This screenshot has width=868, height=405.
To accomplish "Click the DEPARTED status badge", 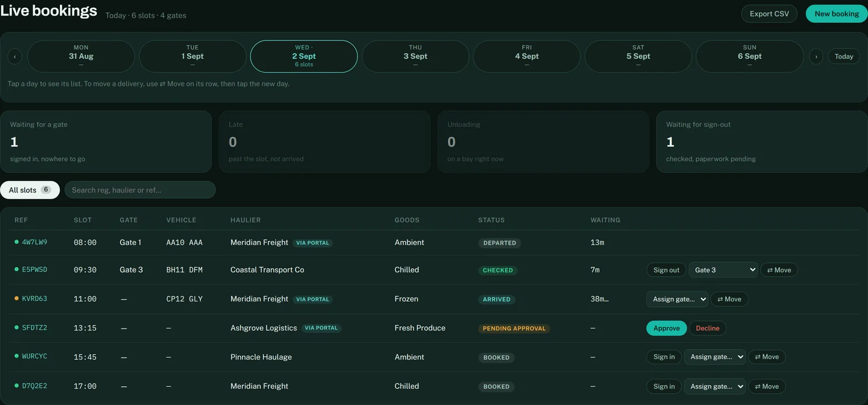I will click(x=499, y=243).
